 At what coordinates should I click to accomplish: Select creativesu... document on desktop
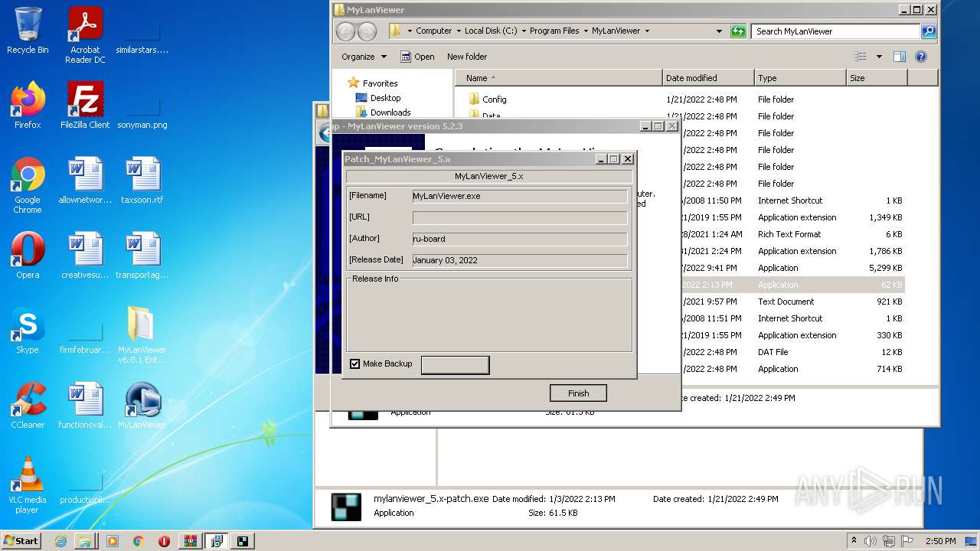point(85,255)
